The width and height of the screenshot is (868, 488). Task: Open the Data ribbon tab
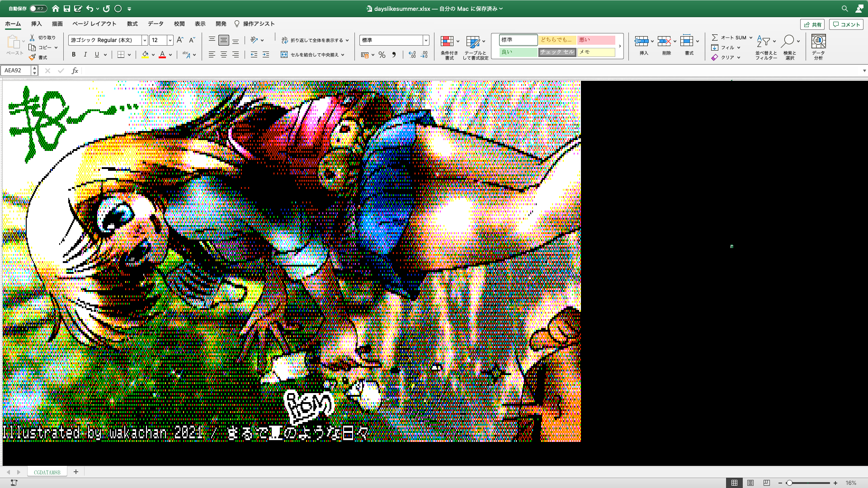156,24
